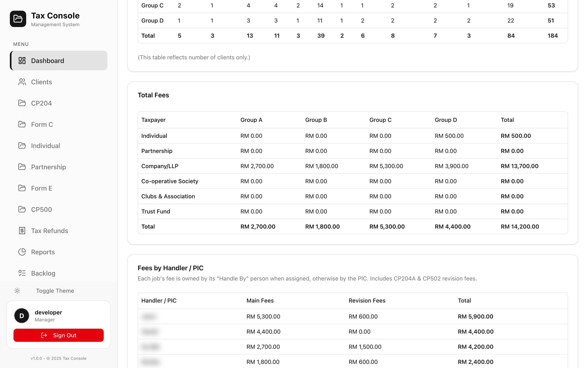Click the CP204 folder icon
This screenshot has width=588, height=368.
pos(22,103)
